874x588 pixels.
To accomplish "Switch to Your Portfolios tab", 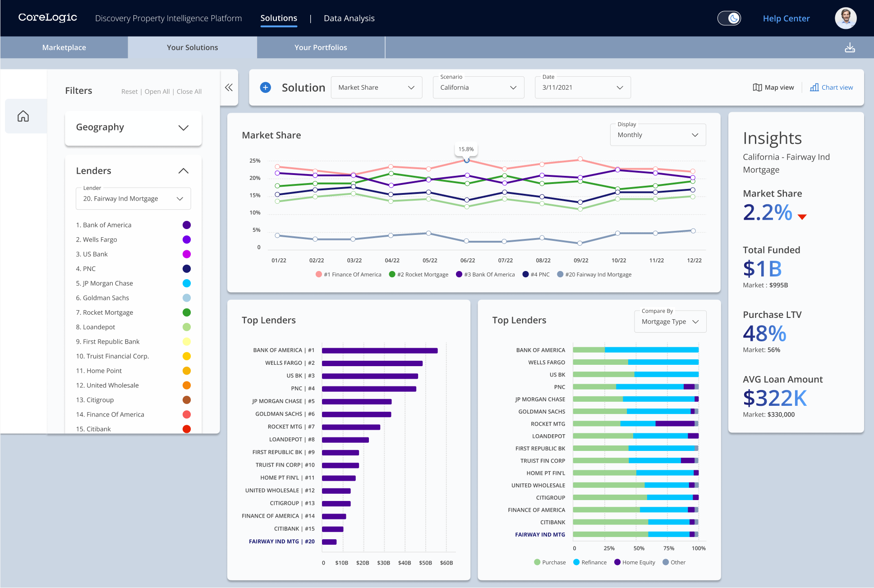I will point(321,47).
